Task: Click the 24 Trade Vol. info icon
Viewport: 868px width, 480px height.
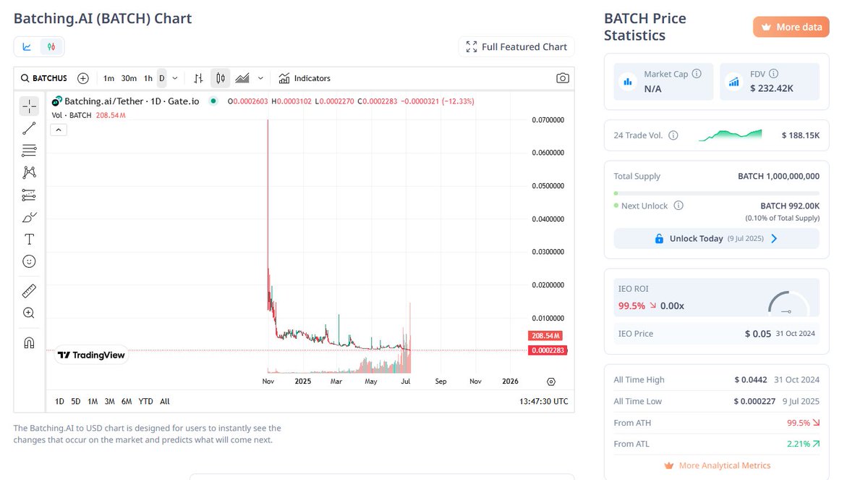Action: click(x=673, y=135)
